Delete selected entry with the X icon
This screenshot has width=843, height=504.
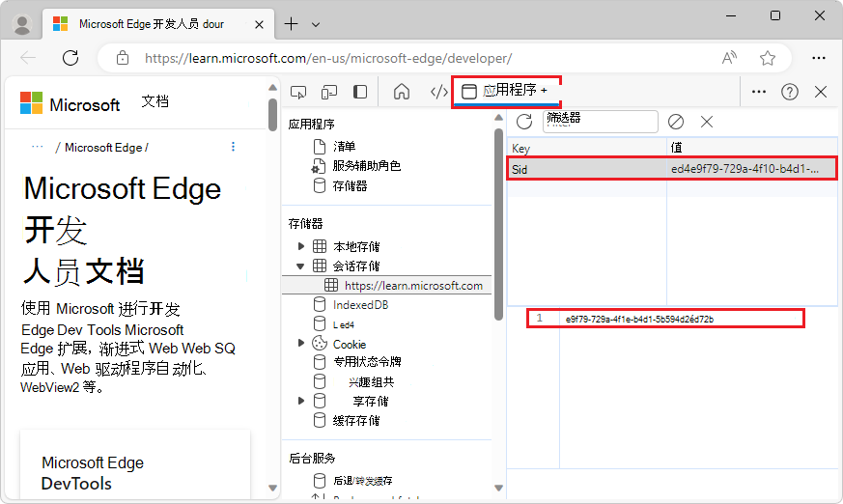coord(707,122)
